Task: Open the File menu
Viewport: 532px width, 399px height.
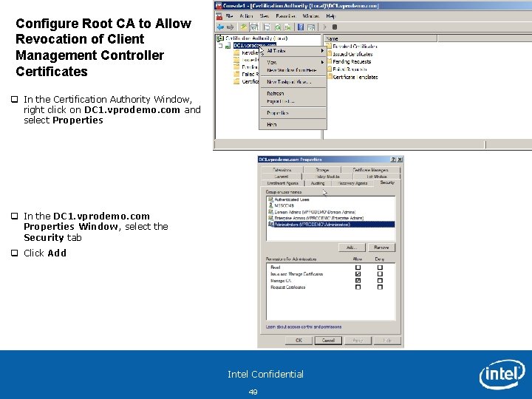Action: coord(229,16)
